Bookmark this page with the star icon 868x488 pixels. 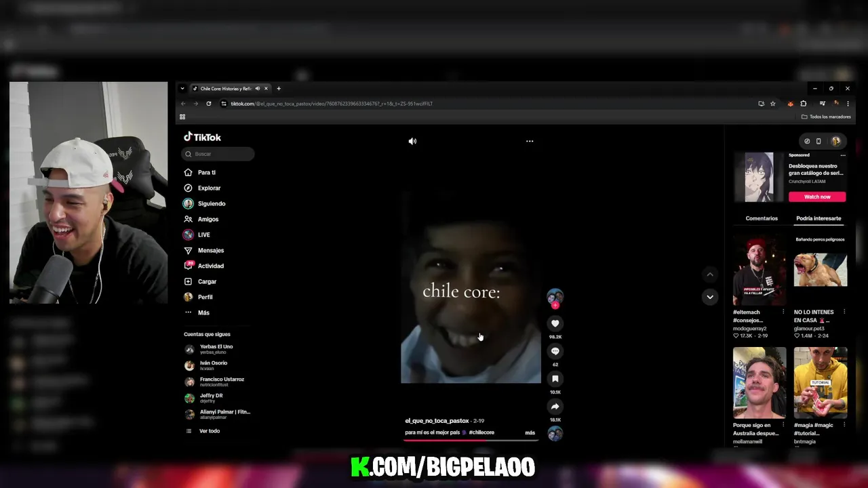coord(772,104)
